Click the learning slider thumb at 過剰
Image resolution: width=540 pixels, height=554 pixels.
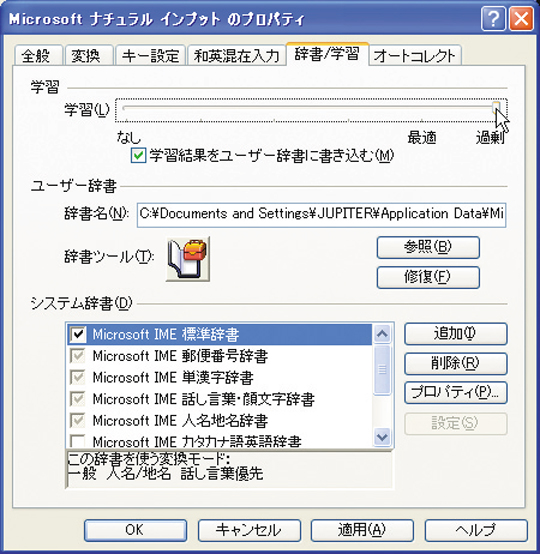tap(497, 107)
